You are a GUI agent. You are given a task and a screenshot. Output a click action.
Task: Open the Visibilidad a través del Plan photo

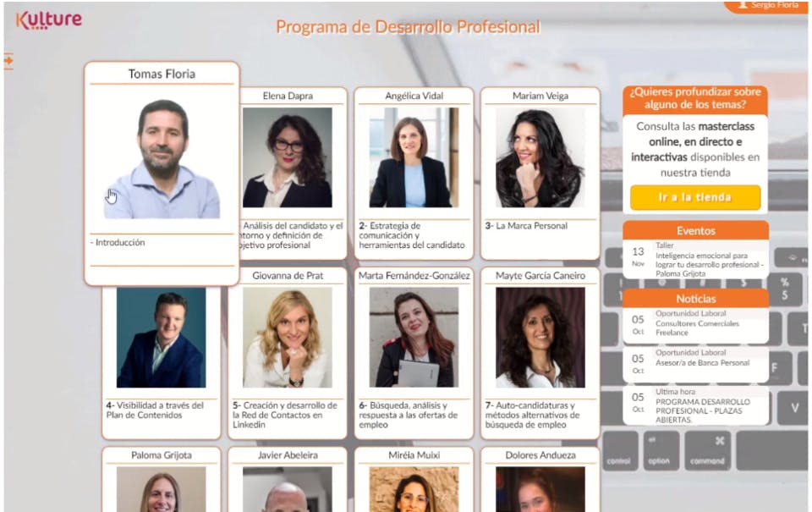(161, 338)
